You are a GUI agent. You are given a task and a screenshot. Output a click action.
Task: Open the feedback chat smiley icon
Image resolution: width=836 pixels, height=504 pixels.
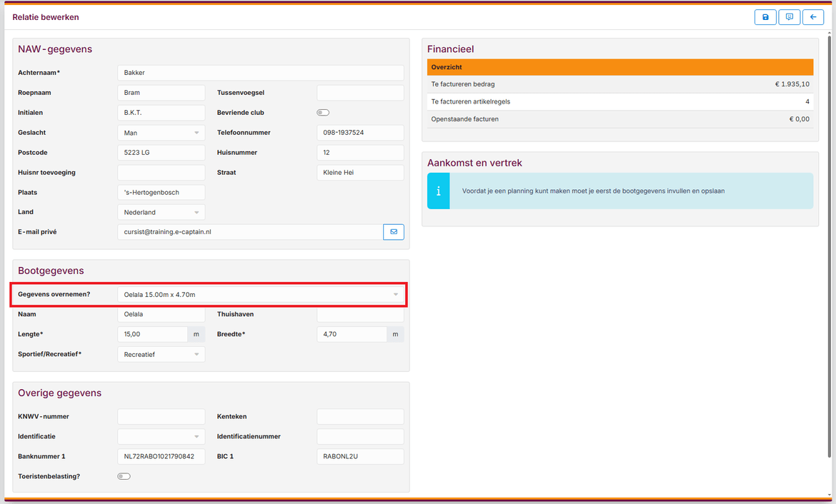tap(789, 17)
